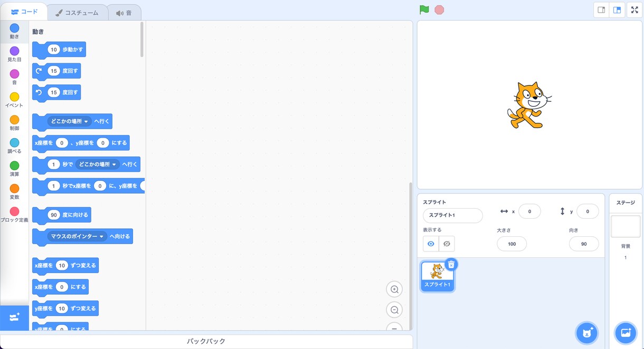Edit sprite name field スプライト1
Viewport: 644px width, 349px height.
pos(453,216)
